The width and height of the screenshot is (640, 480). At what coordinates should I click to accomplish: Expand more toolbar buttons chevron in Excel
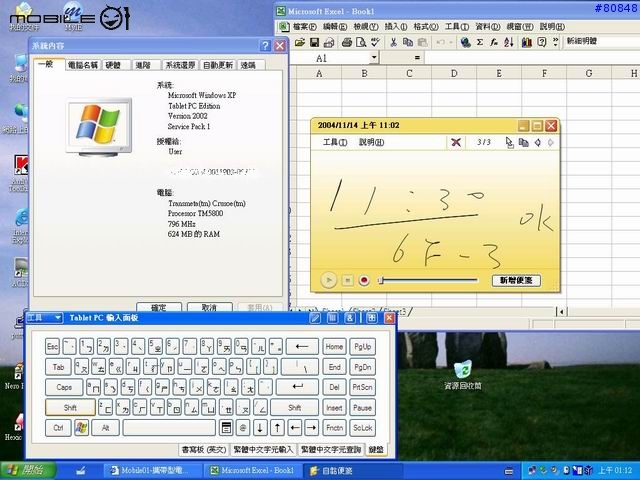(556, 42)
